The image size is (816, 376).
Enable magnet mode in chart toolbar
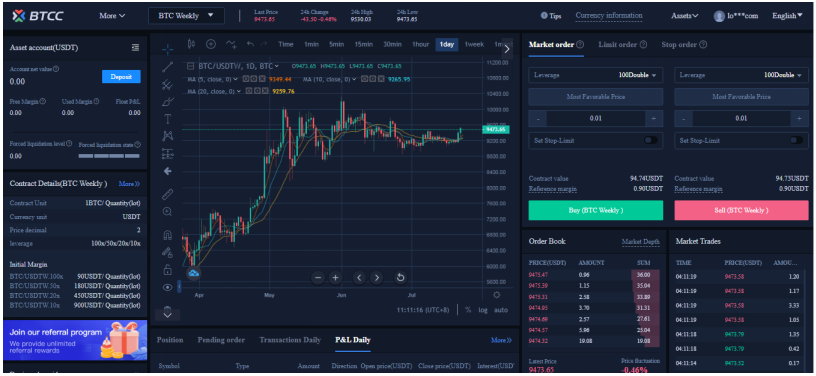[168, 235]
